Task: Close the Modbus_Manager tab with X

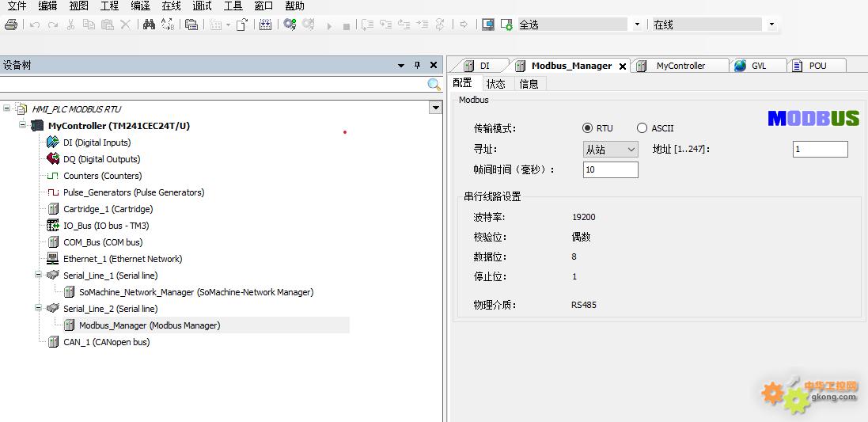Action: [622, 67]
